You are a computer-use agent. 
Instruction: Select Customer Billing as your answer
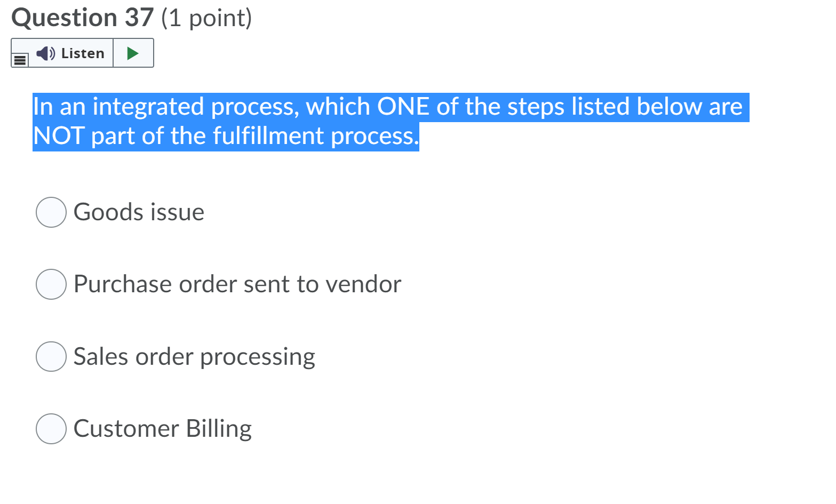(x=51, y=428)
